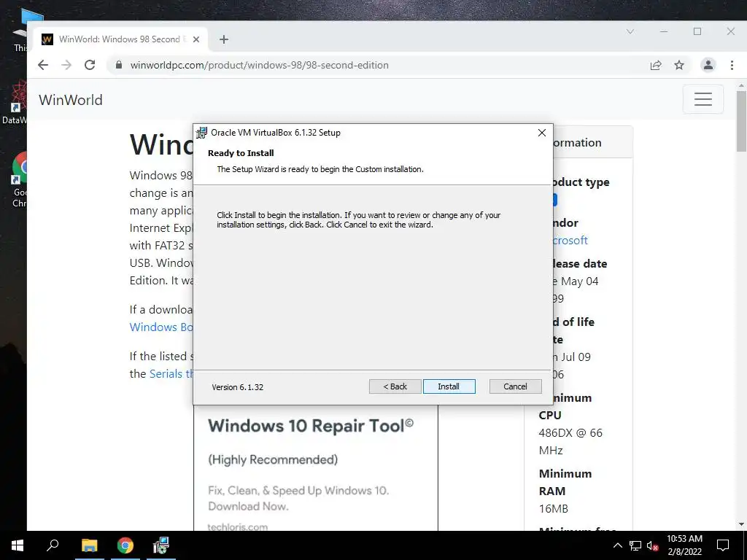Image resolution: width=747 pixels, height=560 pixels.
Task: Click the DataW desktop shortcut
Action: [15, 102]
